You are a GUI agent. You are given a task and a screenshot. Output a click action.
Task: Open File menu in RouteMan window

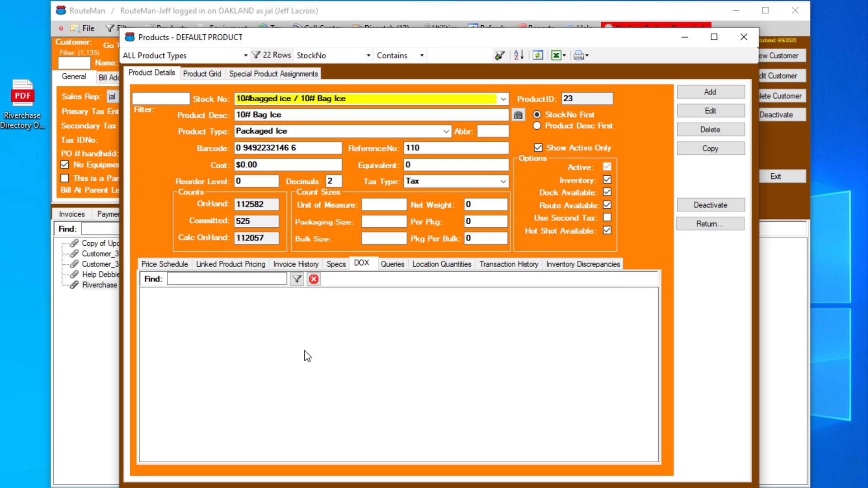[x=84, y=28]
